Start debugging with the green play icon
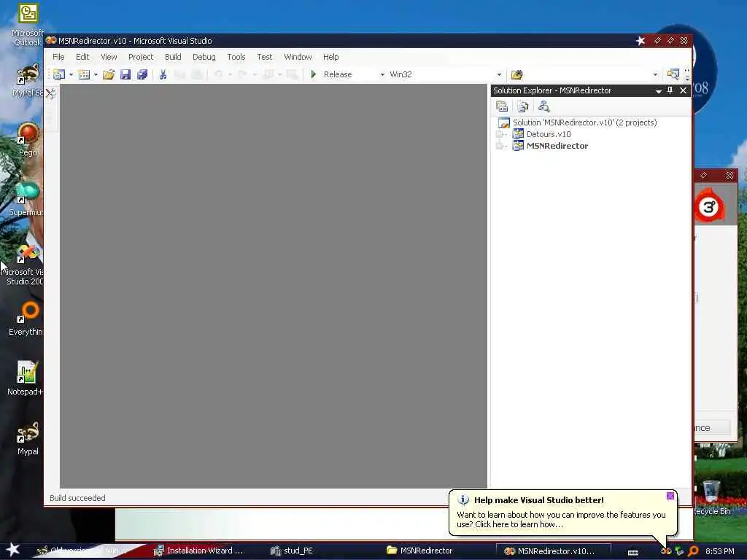Image resolution: width=747 pixels, height=560 pixels. [314, 74]
